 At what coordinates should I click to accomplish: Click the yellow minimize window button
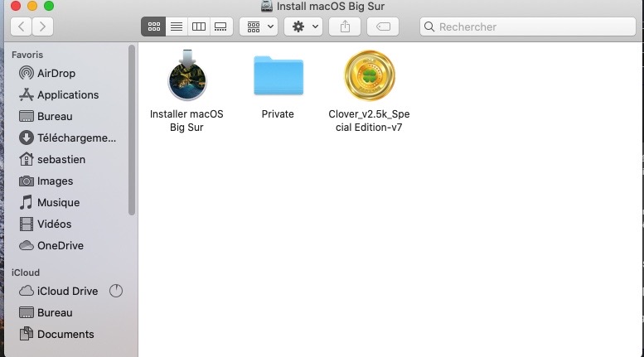(32, 5)
